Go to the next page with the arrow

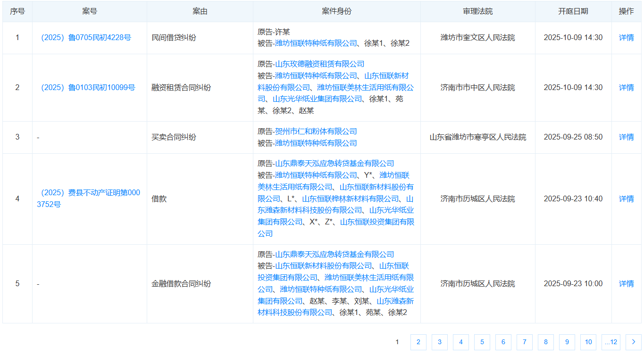coord(633,342)
